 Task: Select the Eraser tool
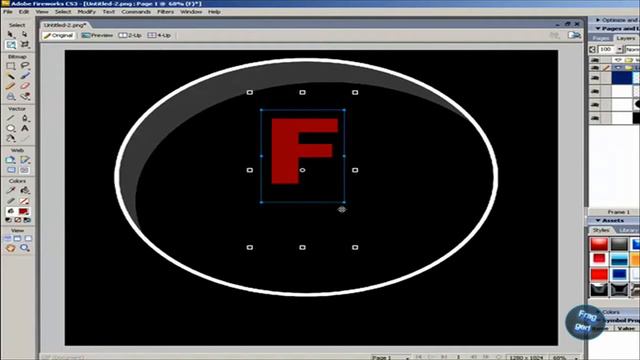click(x=24, y=86)
